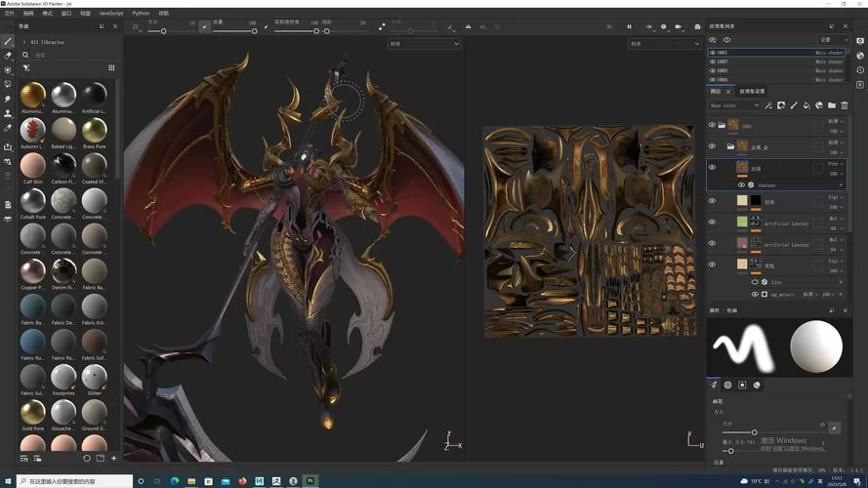Toggle visibility of texture set 1002
Image resolution: width=868 pixels, height=488 pixels.
(x=713, y=61)
